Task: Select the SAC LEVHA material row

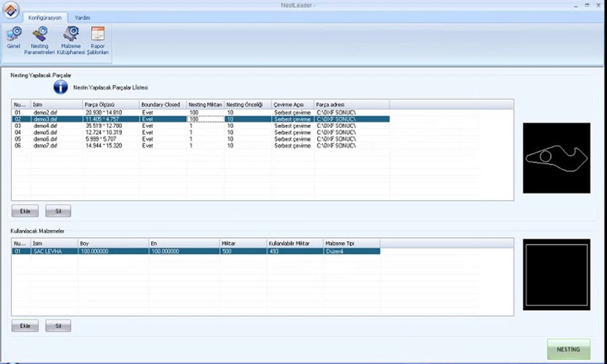Action: pyautogui.click(x=196, y=251)
